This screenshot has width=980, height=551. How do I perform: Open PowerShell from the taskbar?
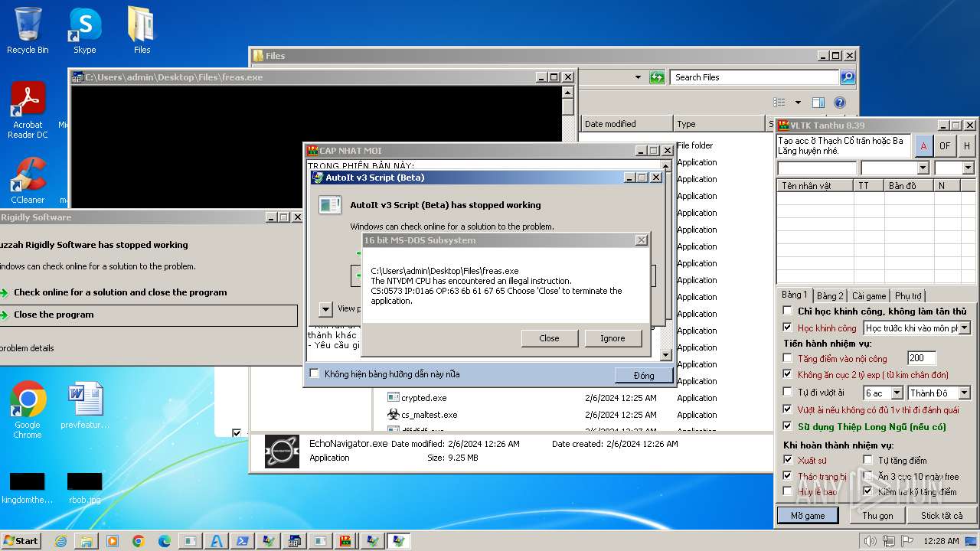[242, 541]
